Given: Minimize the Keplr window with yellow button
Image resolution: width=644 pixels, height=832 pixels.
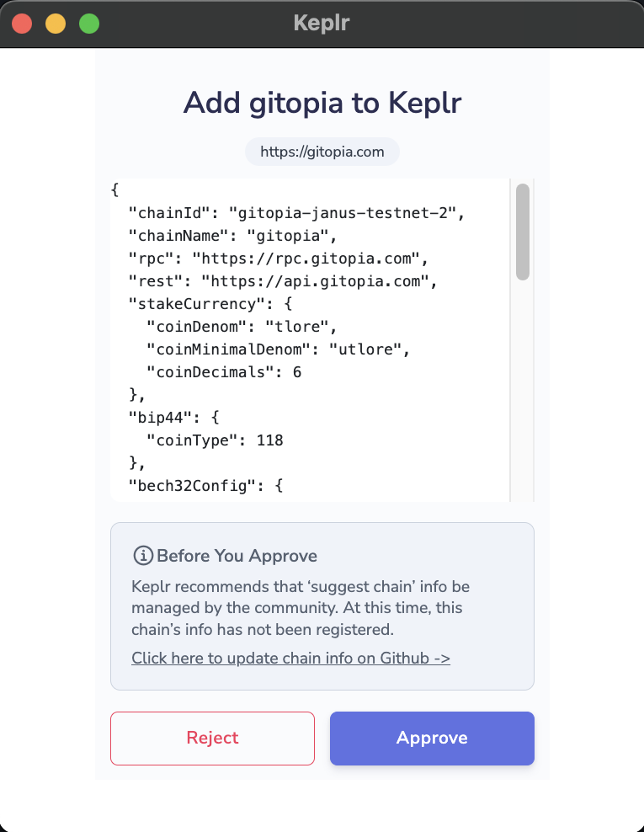Looking at the screenshot, I should (56, 24).
